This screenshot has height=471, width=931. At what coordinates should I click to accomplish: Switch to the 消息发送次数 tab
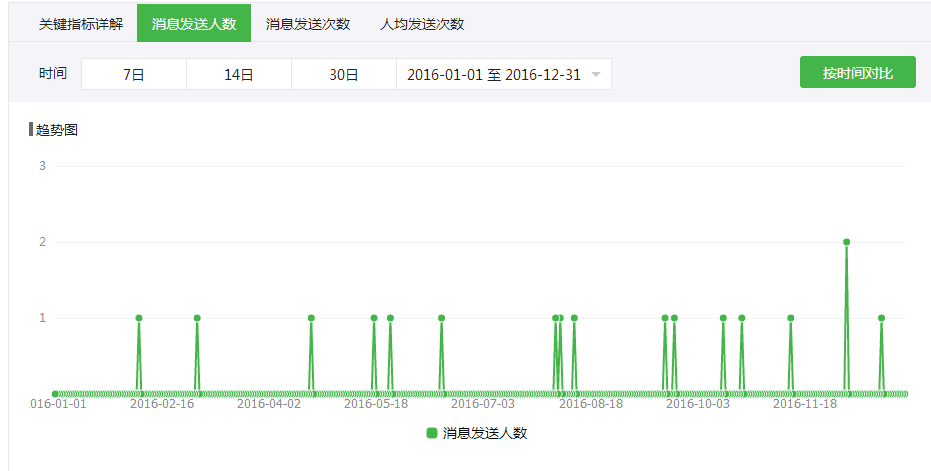point(308,23)
